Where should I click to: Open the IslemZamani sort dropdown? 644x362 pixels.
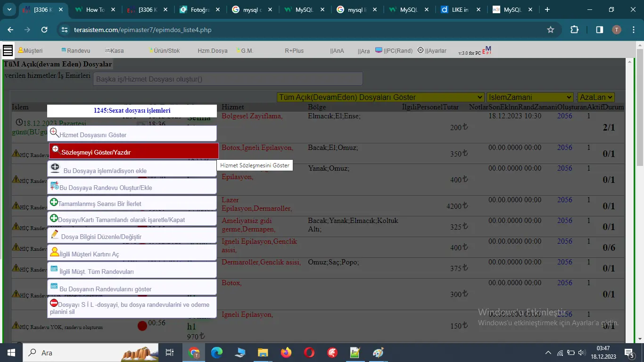(529, 97)
